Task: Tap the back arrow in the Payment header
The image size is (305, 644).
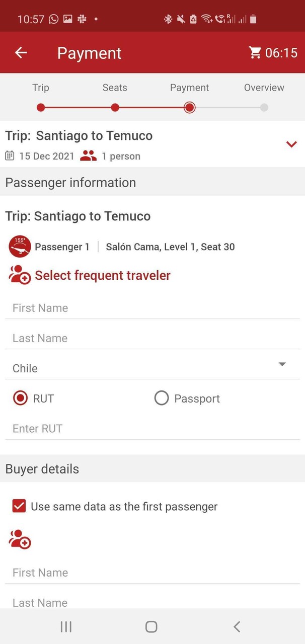Action: click(21, 52)
